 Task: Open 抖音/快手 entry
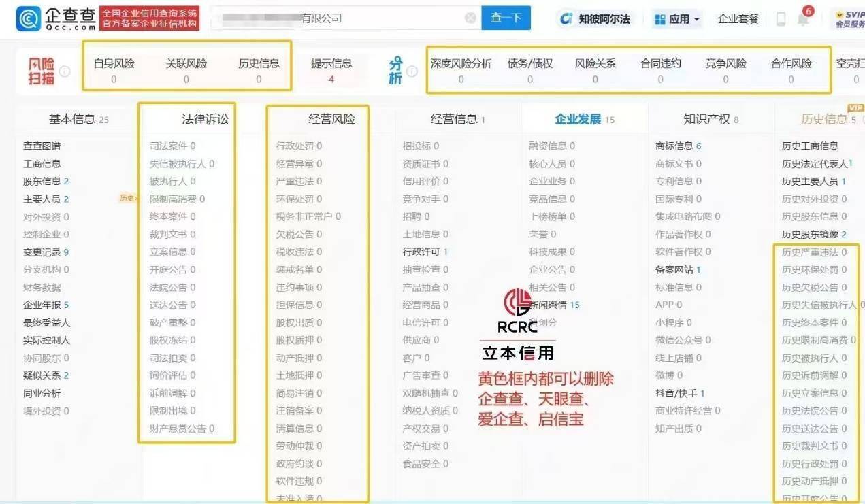(680, 393)
